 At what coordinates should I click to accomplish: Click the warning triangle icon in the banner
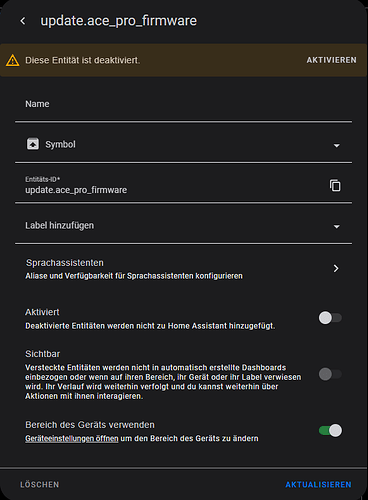(x=13, y=60)
